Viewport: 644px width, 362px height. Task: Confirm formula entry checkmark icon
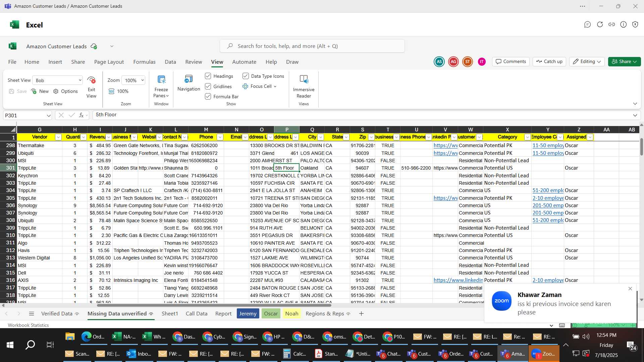[x=71, y=115]
